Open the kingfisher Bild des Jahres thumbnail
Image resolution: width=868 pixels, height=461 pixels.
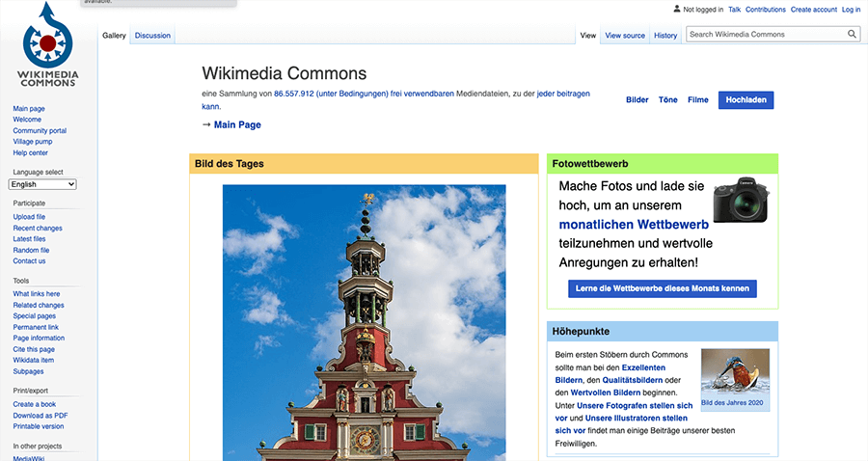[735, 372]
